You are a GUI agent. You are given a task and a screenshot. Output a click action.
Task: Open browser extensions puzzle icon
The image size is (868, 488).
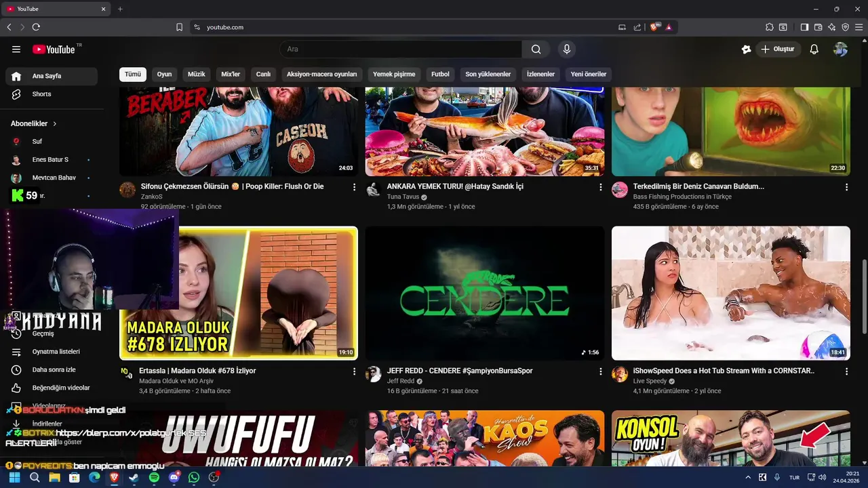coord(769,27)
